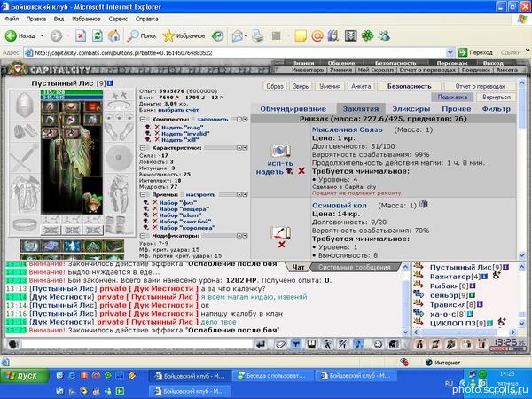Click the pet squirrel portrait
Viewport: 532px width, 399px height.
[92, 195]
